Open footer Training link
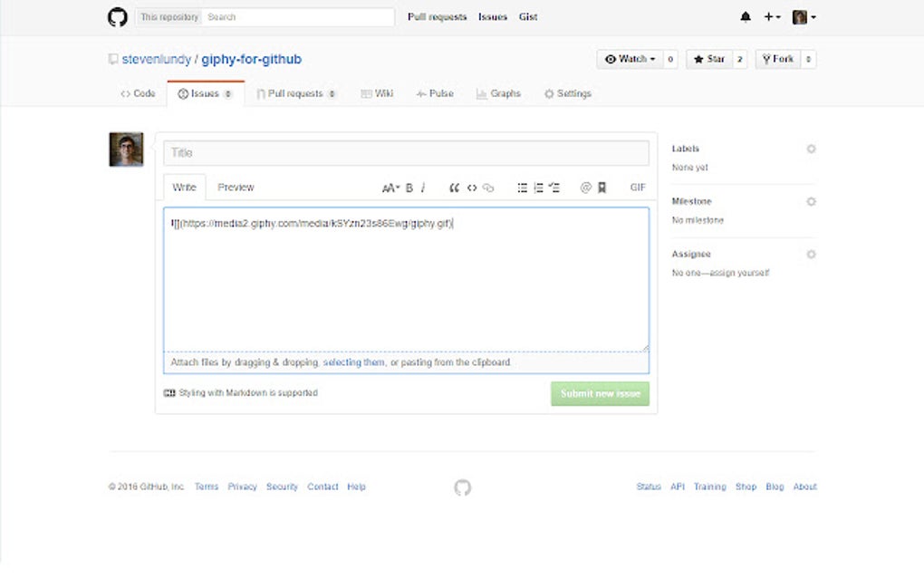Screen dimensions: 924x578 click(x=709, y=486)
